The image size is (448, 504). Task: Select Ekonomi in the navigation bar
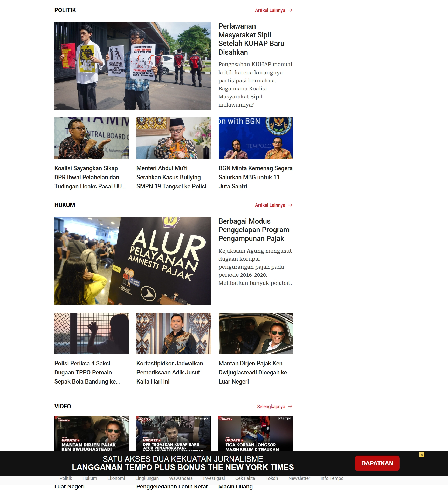116,478
